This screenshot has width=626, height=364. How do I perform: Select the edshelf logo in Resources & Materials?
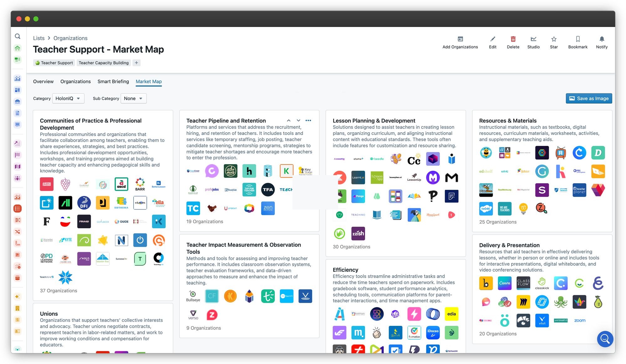(x=486, y=171)
